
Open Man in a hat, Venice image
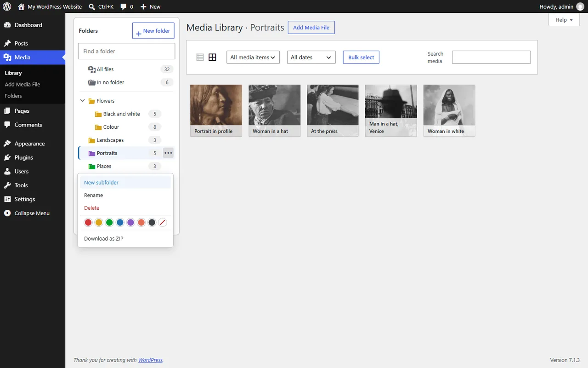pos(391,110)
